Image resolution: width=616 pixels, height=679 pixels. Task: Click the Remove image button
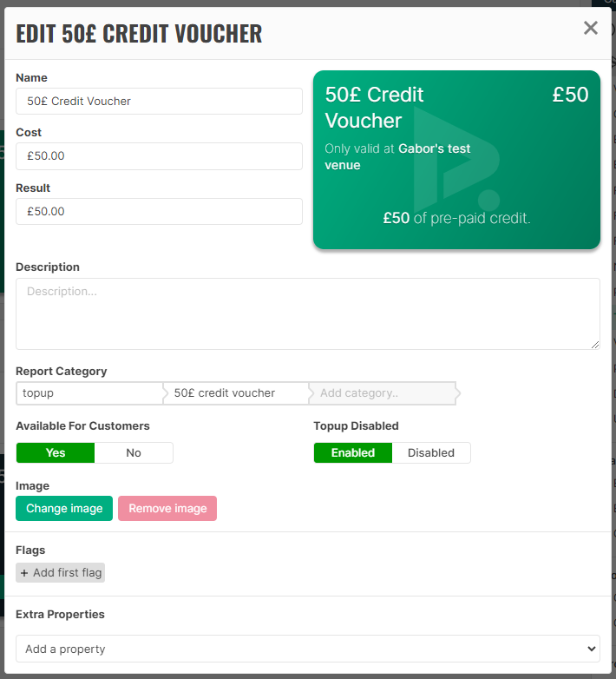click(x=167, y=509)
